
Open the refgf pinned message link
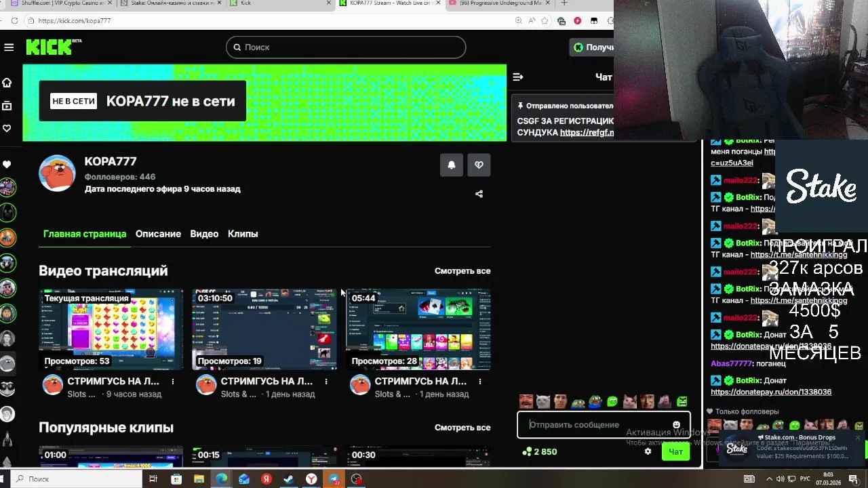(x=587, y=133)
